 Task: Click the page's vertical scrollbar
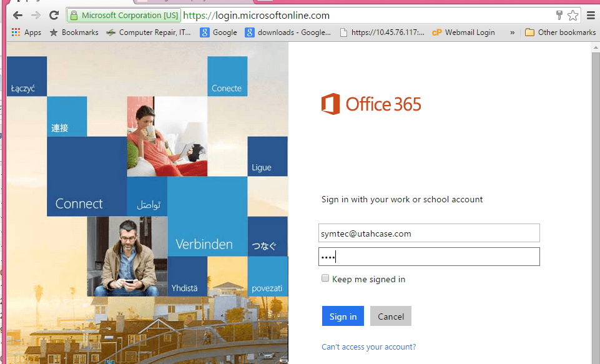pyautogui.click(x=596, y=207)
